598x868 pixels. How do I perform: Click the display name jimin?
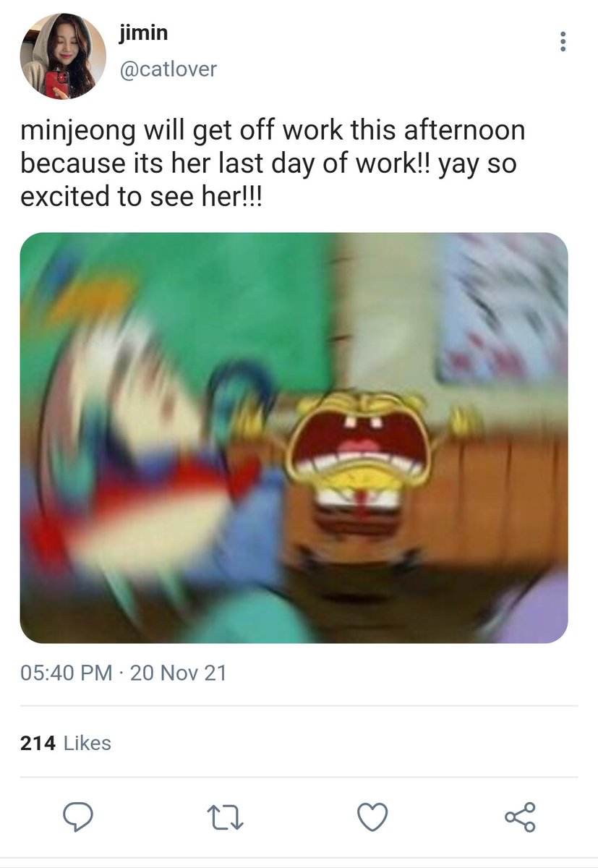coord(142,33)
